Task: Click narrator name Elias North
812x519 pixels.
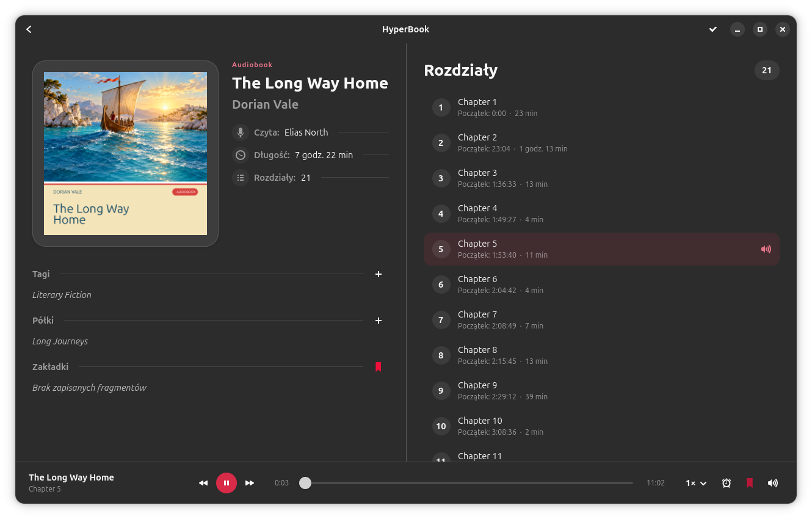Action: [306, 132]
